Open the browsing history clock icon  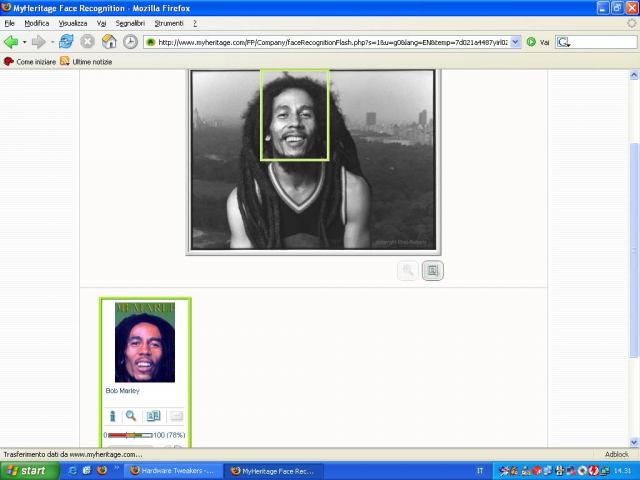(130, 42)
